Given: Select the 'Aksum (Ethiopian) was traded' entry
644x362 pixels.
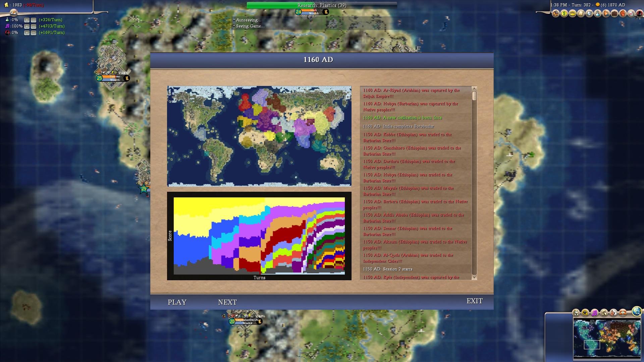Looking at the screenshot, I should click(415, 245).
